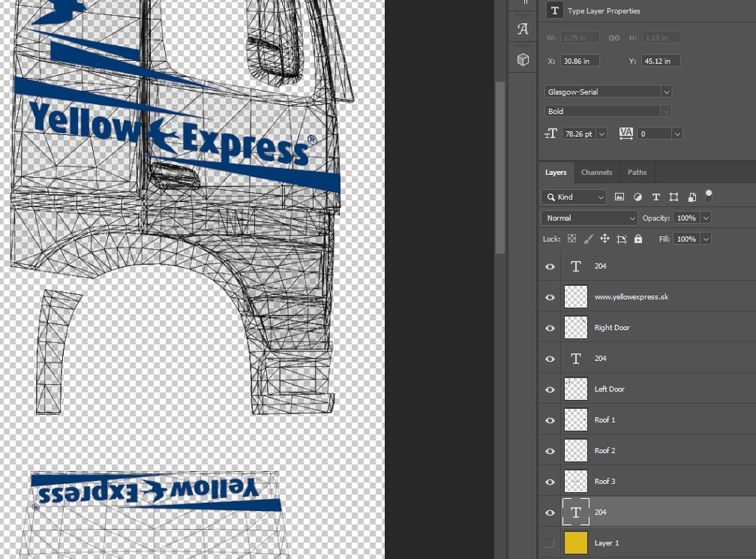This screenshot has height=559, width=756.
Task: Open the Bold font style dropdown
Action: click(666, 111)
